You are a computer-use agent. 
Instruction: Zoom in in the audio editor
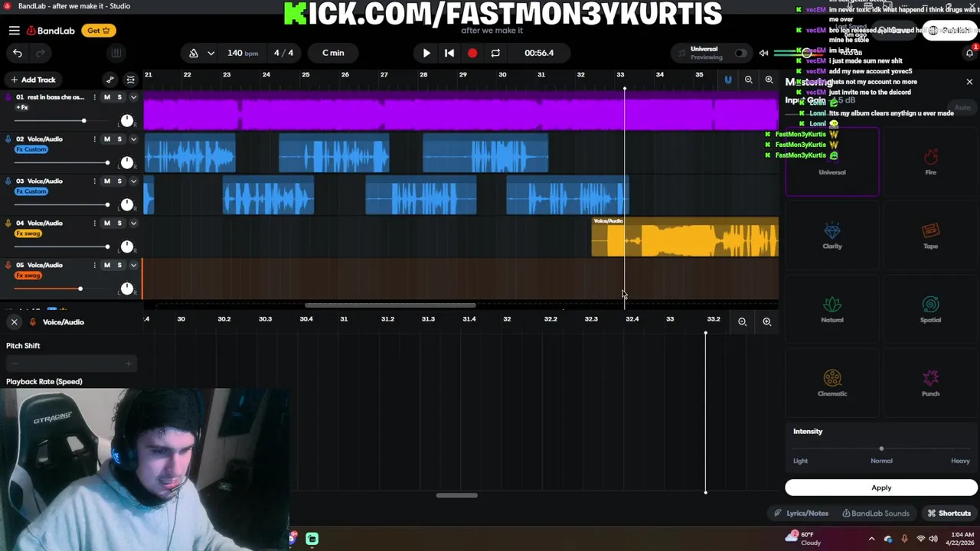pos(766,322)
